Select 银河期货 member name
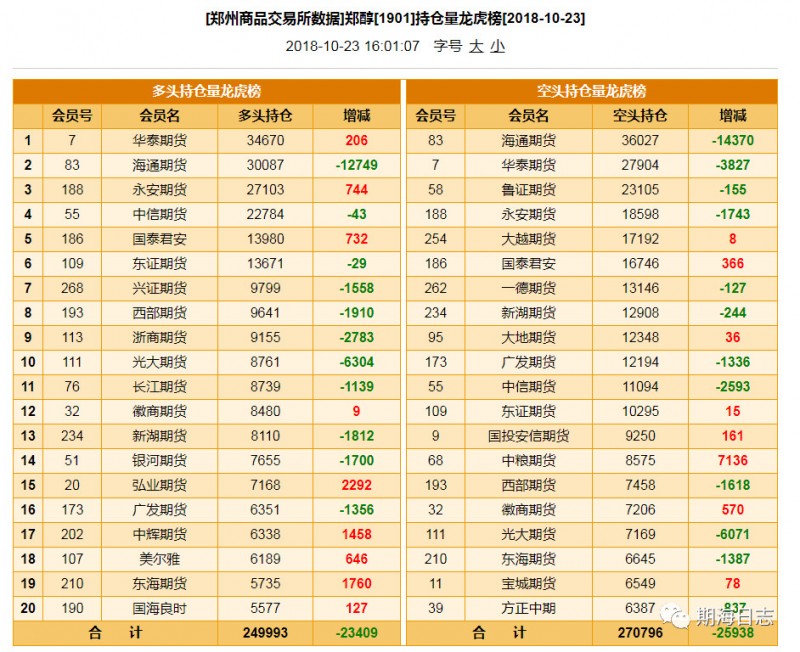Image resolution: width=800 pixels, height=652 pixels. [x=160, y=460]
